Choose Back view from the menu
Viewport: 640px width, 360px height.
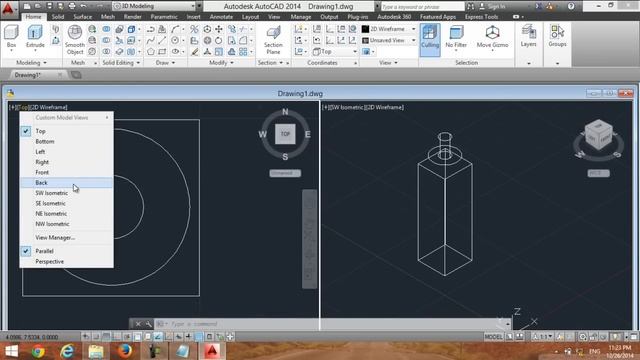click(67, 182)
